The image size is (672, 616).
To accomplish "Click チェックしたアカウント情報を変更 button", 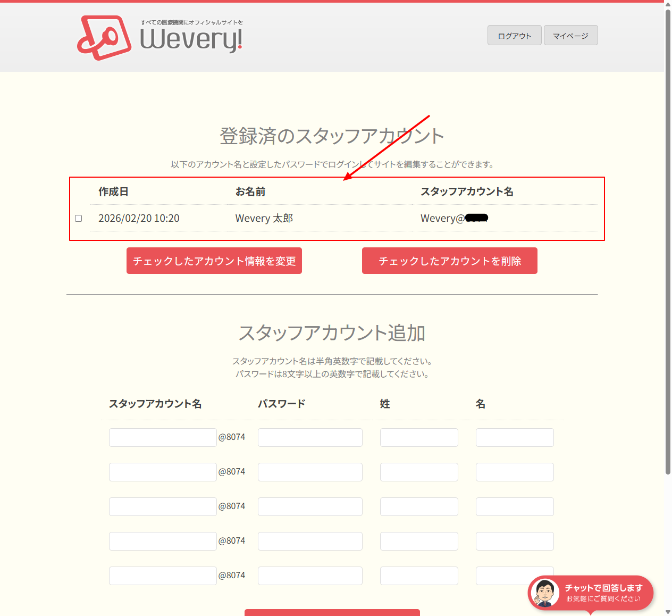I will [x=214, y=261].
